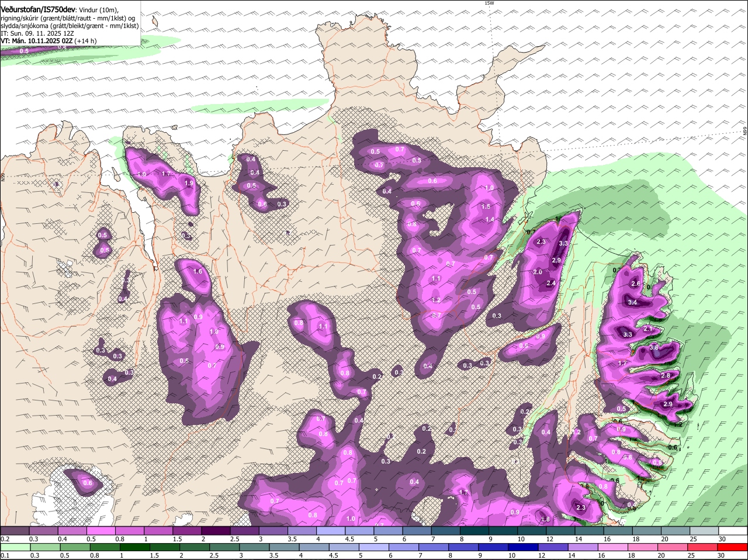This screenshot has width=748, height=560.
Task: Click the (+14 h) forecast offset text
Action: pos(85,41)
